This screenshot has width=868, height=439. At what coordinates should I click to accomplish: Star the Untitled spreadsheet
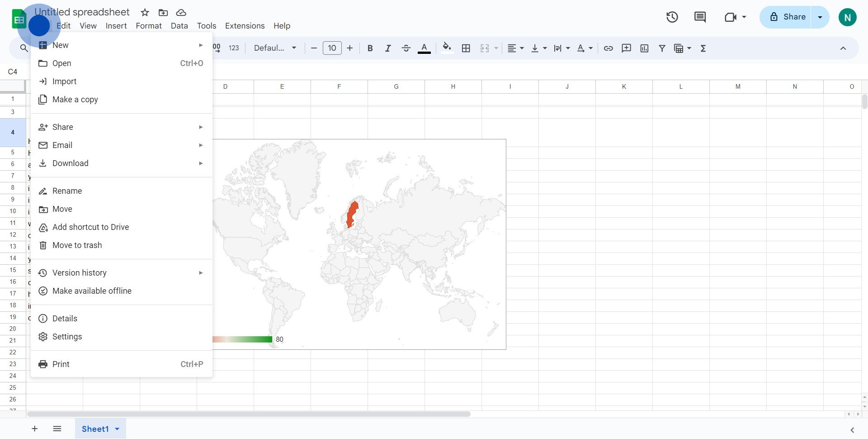145,13
